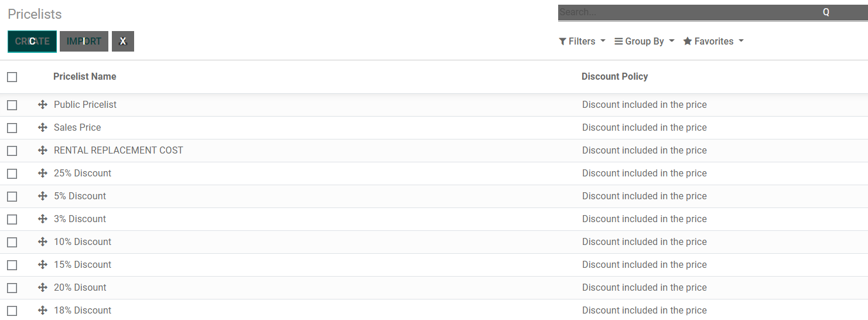
Task: Focus the Search input field
Action: pyautogui.click(x=685, y=12)
